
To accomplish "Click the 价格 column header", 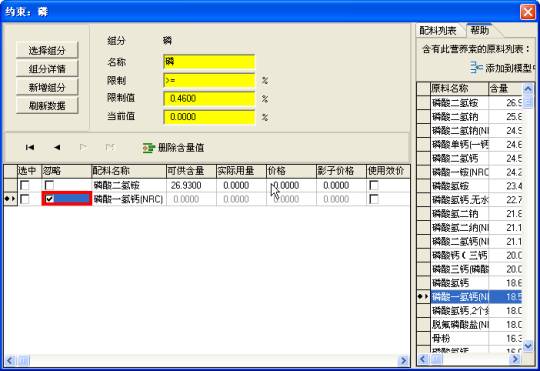I will 291,171.
